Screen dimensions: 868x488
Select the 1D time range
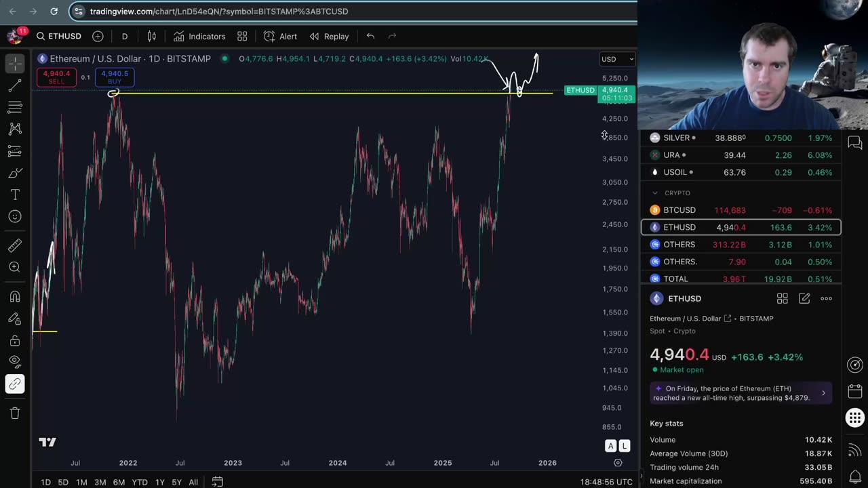[x=45, y=482]
